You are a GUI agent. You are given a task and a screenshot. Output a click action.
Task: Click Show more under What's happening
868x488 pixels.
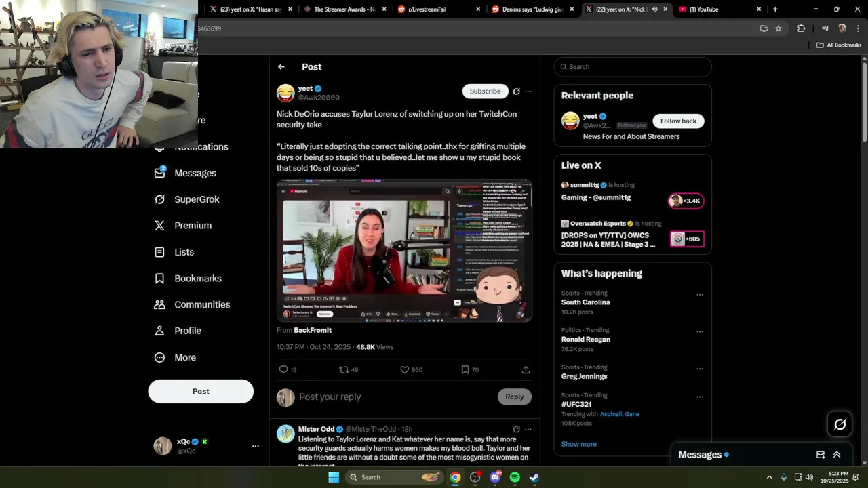pos(579,445)
